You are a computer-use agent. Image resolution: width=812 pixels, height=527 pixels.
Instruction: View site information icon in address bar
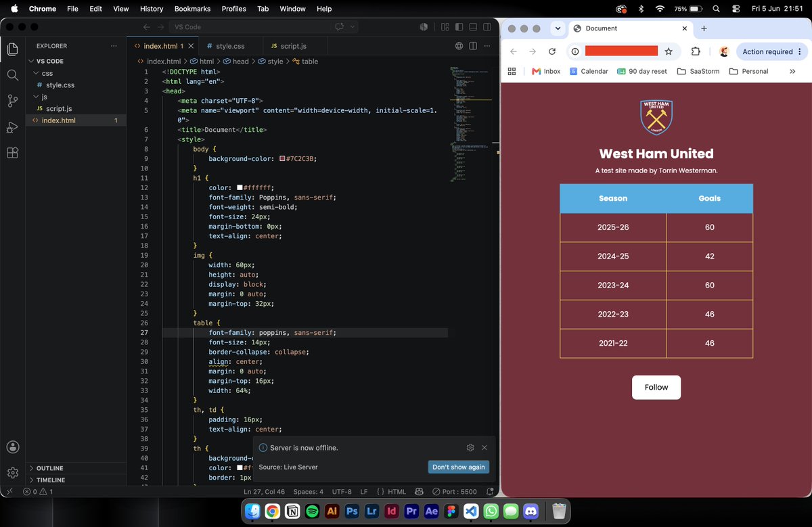point(575,51)
